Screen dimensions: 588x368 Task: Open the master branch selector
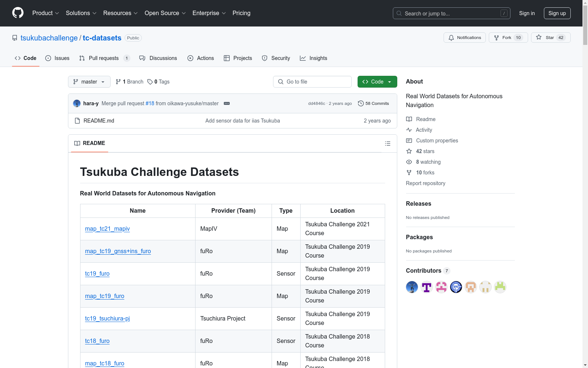(x=89, y=82)
